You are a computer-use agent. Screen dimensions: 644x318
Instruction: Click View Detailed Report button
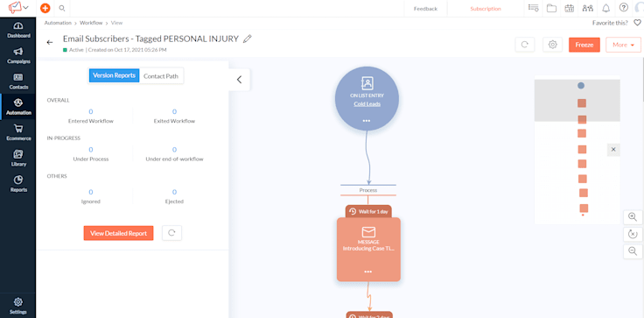point(118,233)
